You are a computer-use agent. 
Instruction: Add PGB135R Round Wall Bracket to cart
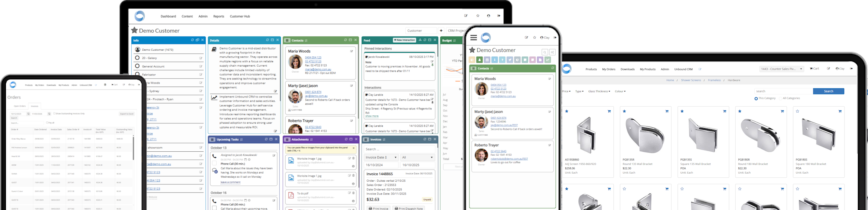click(667, 111)
